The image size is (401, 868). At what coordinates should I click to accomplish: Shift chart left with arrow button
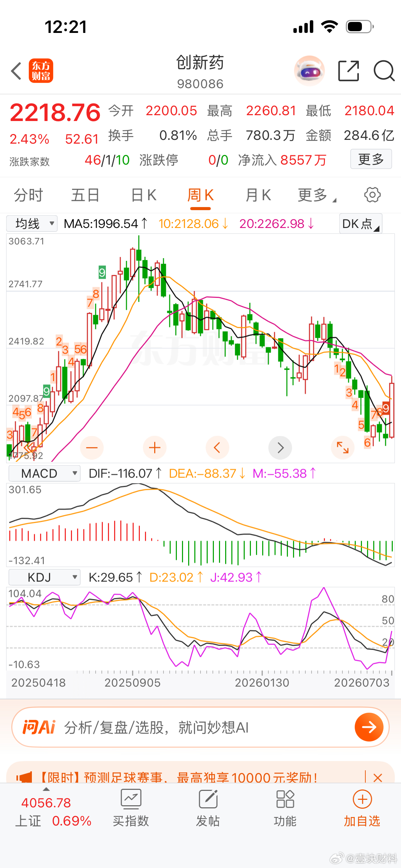217,447
